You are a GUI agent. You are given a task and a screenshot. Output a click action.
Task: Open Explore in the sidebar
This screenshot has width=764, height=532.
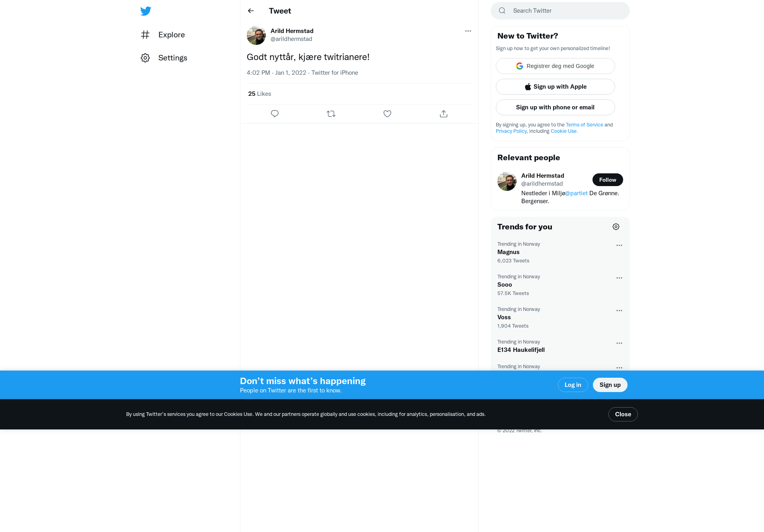click(163, 35)
